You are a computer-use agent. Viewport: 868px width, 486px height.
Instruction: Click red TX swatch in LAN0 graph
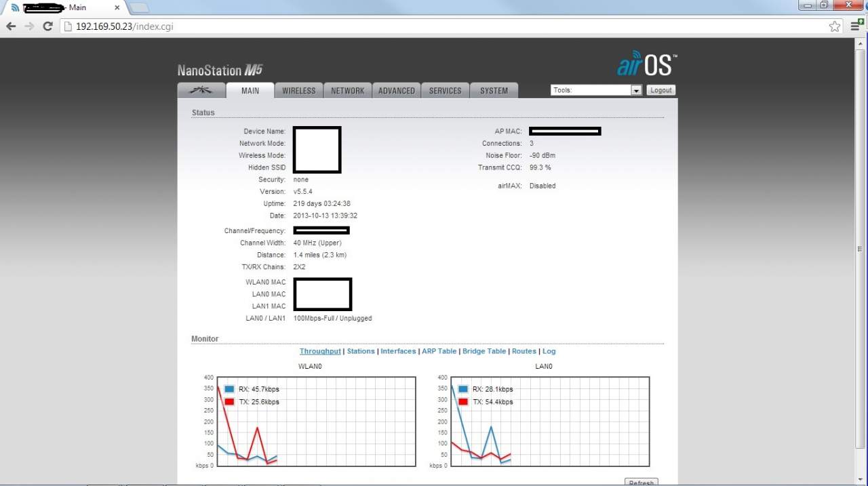(x=463, y=402)
